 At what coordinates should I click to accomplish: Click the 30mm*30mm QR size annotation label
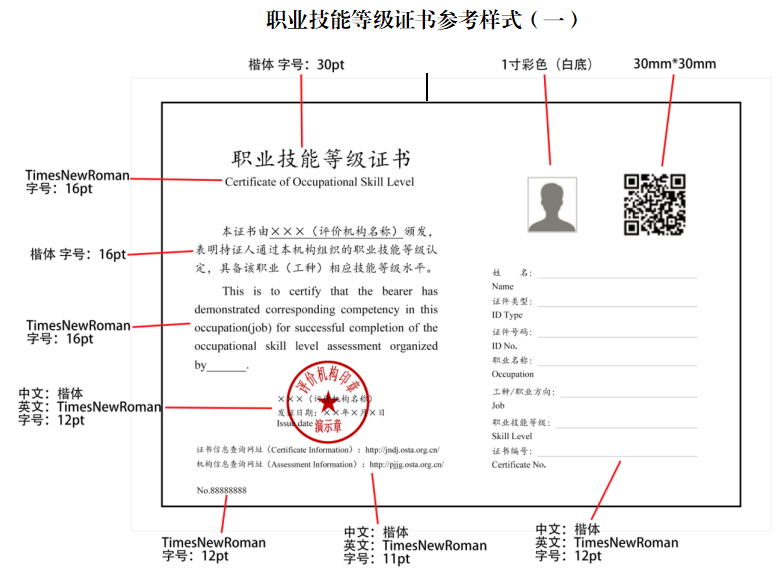(x=674, y=64)
